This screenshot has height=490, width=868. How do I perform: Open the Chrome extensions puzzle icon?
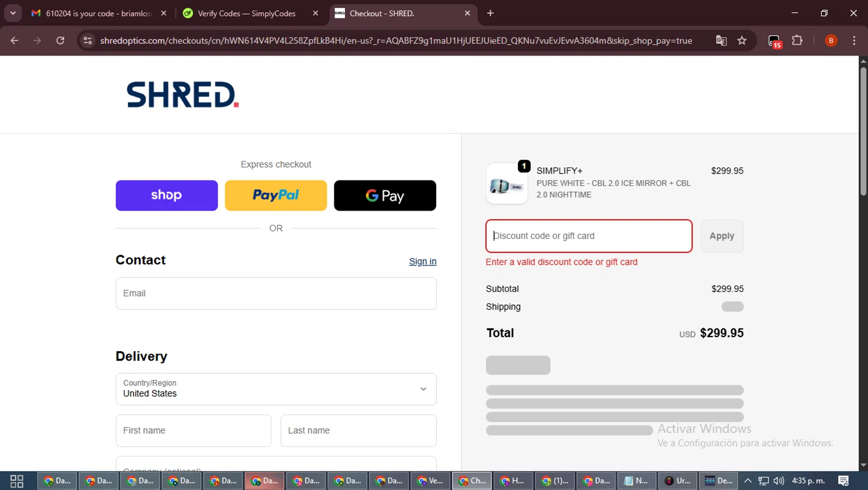tap(797, 40)
